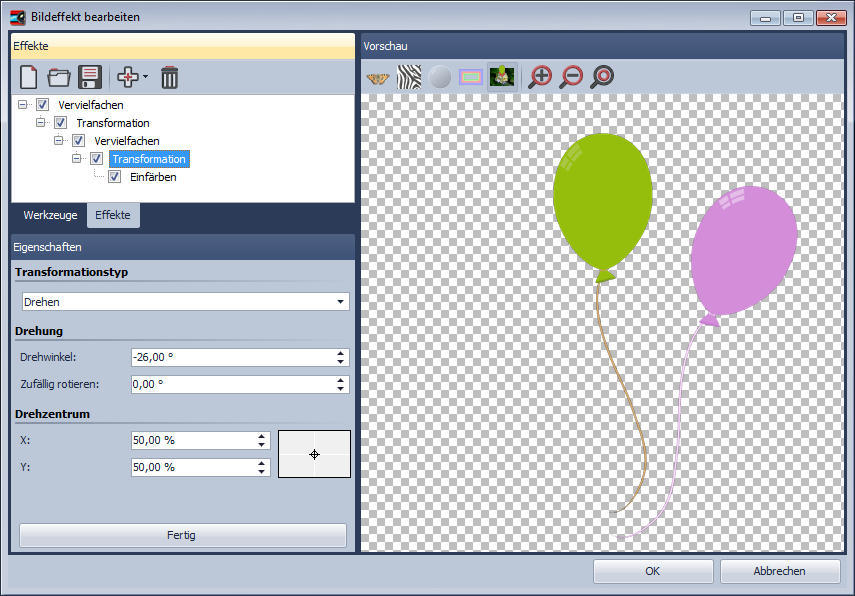
Task: Delete the effect using the trash icon
Action: [169, 77]
